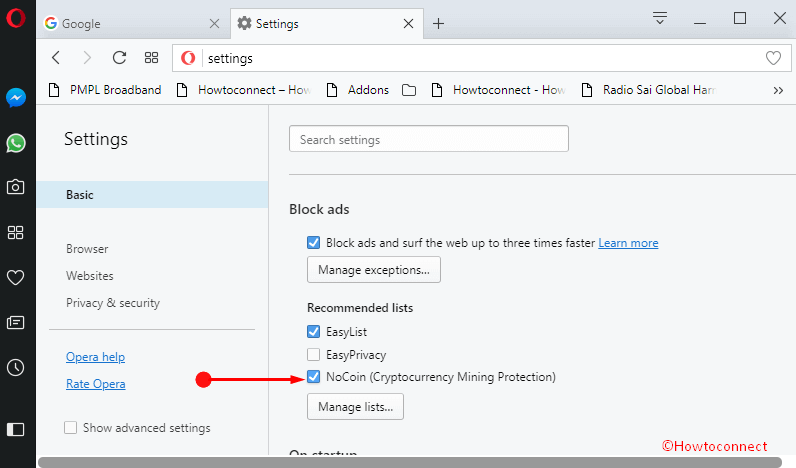Select the Websites settings section

click(x=89, y=276)
